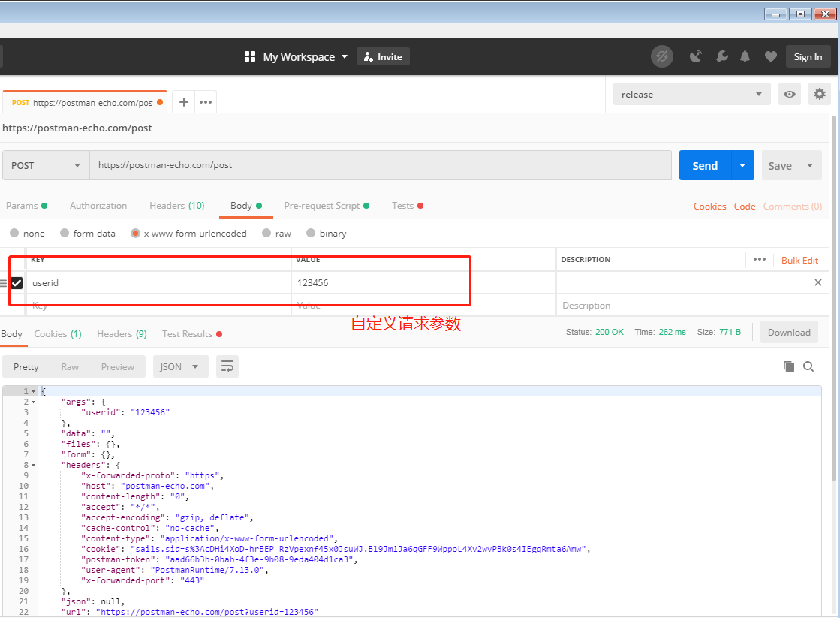Viewport: 840px width, 618px height.
Task: Click the request URL input field
Action: pyautogui.click(x=381, y=166)
